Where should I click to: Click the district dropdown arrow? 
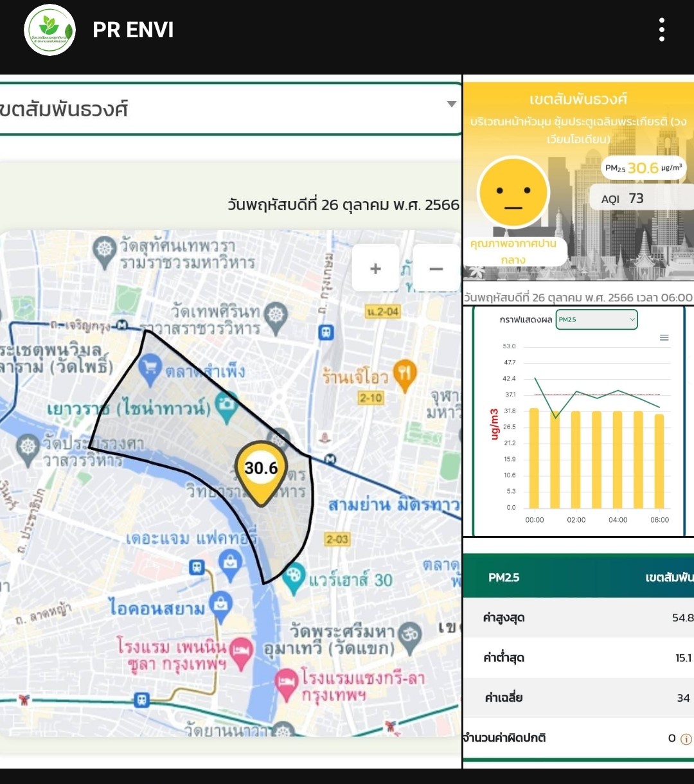451,104
